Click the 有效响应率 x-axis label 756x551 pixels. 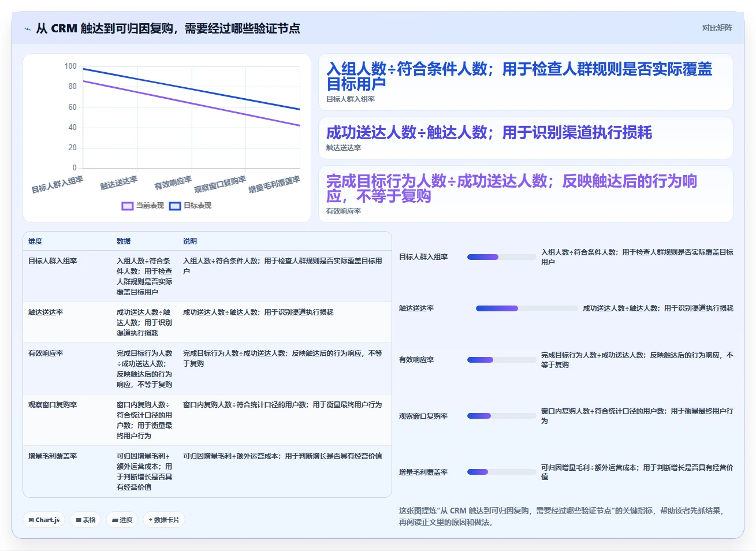173,183
